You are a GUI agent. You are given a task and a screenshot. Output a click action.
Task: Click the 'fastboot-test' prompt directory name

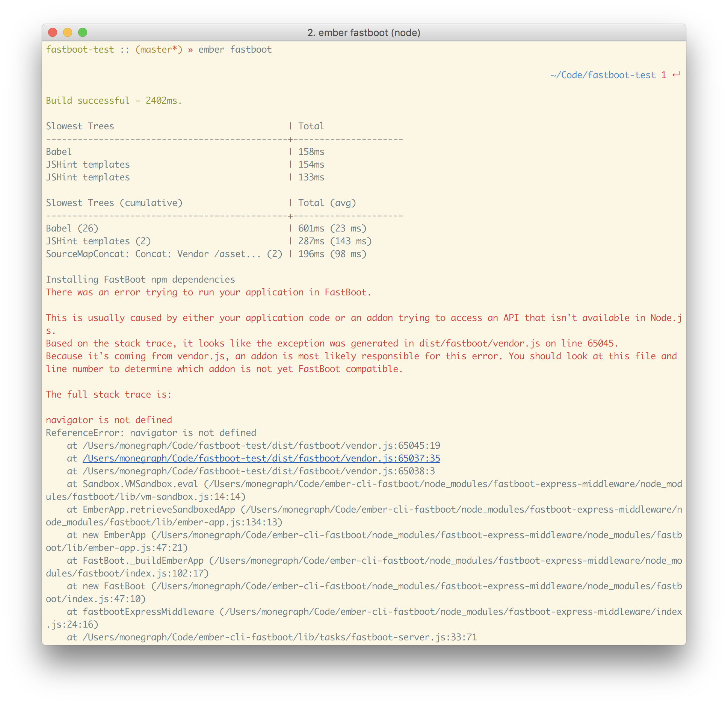pos(80,50)
